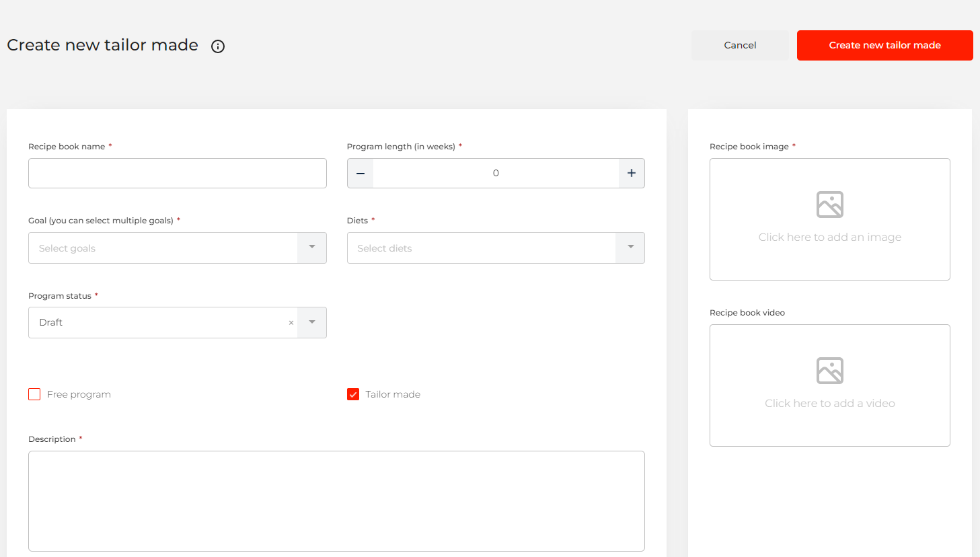Image resolution: width=980 pixels, height=557 pixels.
Task: Expand the Program status dropdown arrow
Action: [311, 322]
